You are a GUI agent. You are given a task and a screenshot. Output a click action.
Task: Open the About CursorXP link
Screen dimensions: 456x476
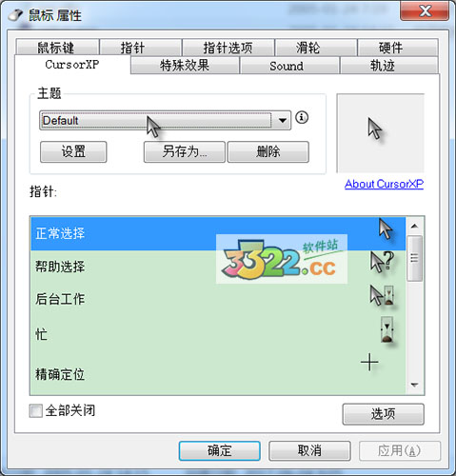pyautogui.click(x=384, y=184)
